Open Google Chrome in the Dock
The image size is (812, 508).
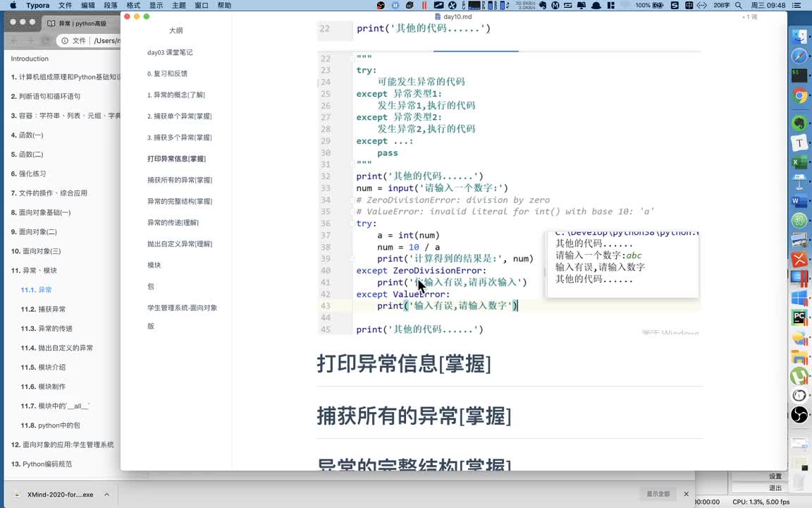point(799,96)
